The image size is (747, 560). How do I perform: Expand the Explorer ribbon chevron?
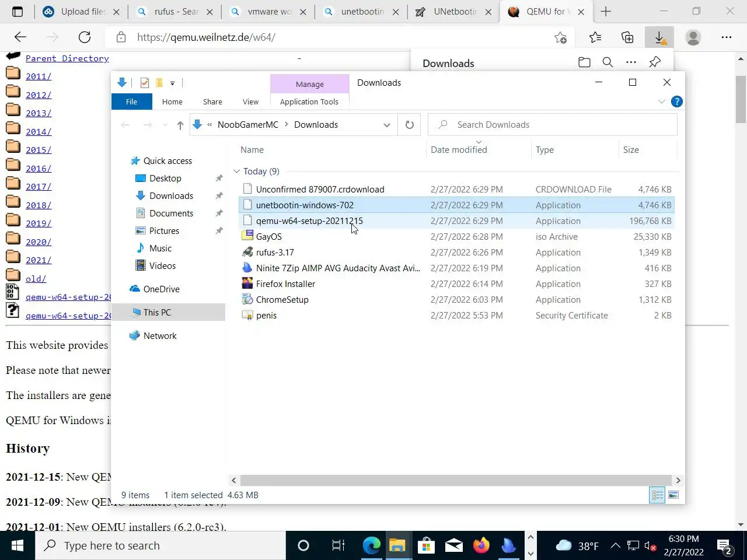click(661, 101)
